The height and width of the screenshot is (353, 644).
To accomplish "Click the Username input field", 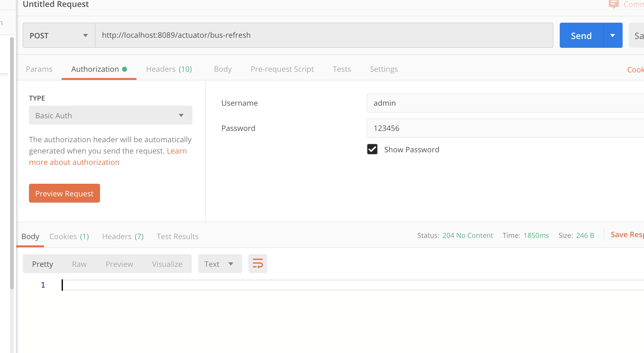I will click(503, 103).
